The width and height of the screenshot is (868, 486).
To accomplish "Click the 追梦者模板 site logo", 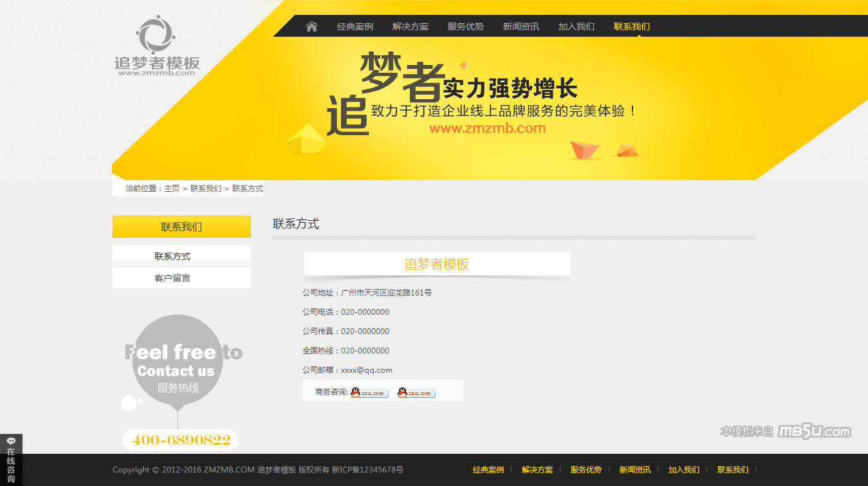I will (157, 47).
